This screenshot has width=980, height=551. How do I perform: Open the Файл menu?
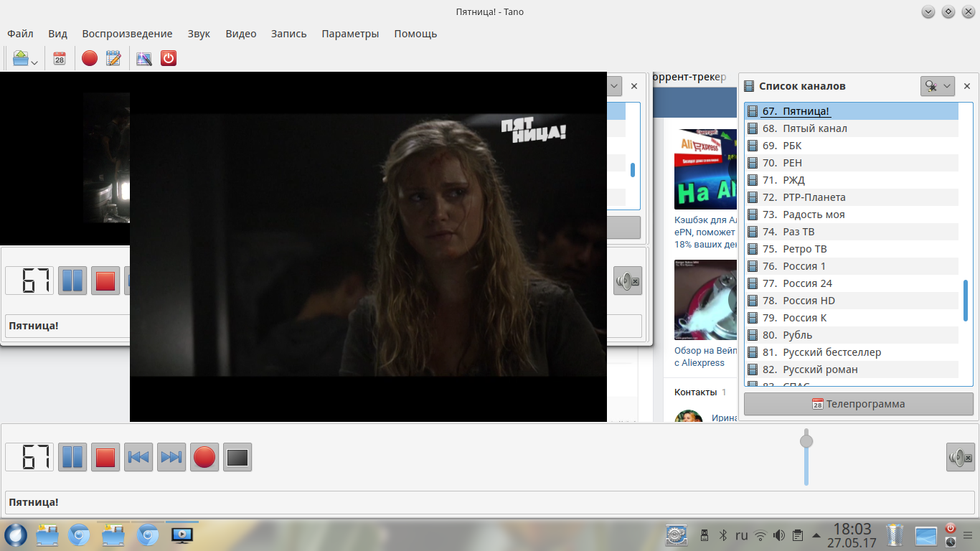20,34
